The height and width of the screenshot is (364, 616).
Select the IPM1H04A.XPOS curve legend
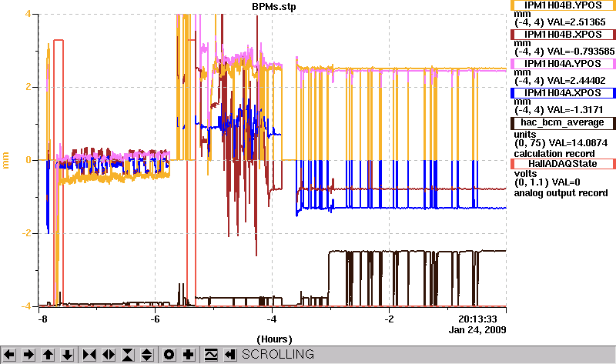563,93
